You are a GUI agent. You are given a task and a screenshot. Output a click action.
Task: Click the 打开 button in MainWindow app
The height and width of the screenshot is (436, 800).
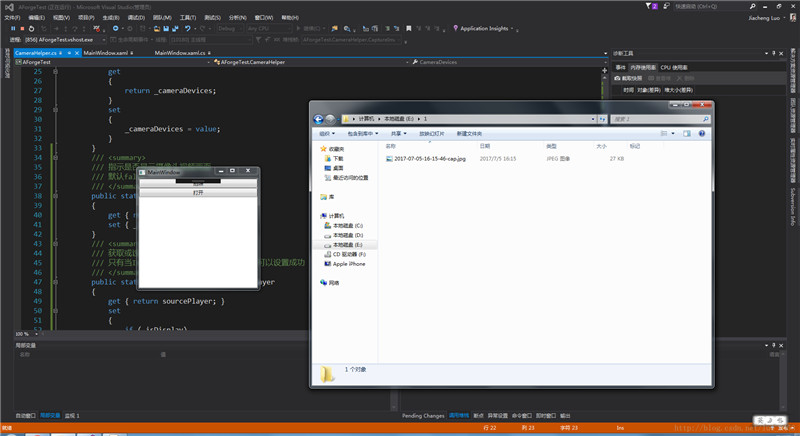tap(198, 193)
